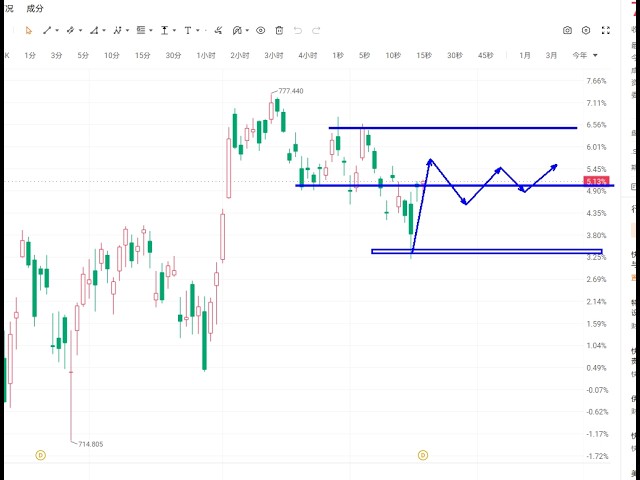The height and width of the screenshot is (480, 640).
Task: Switch to 1分 timeframe
Action: pos(30,56)
